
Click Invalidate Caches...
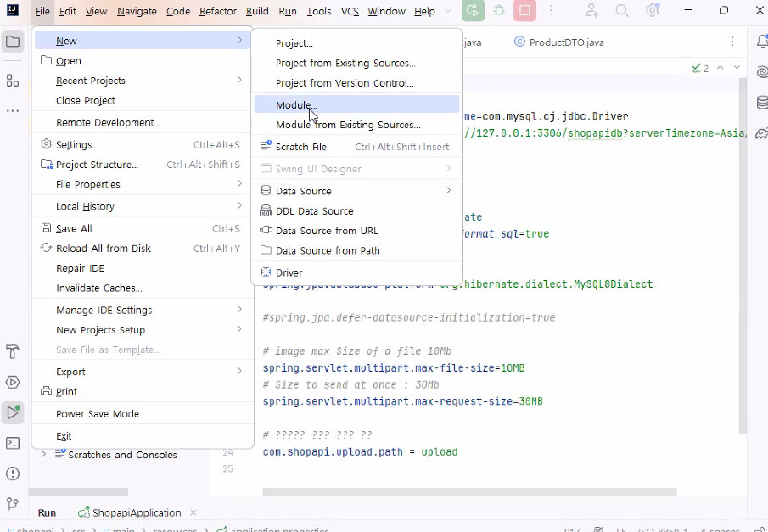143,288
